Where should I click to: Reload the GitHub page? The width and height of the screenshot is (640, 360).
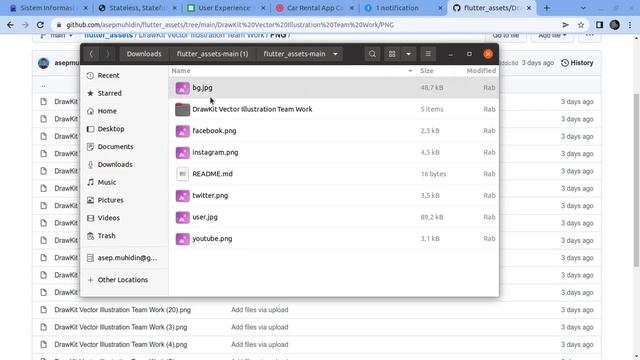tap(40, 25)
